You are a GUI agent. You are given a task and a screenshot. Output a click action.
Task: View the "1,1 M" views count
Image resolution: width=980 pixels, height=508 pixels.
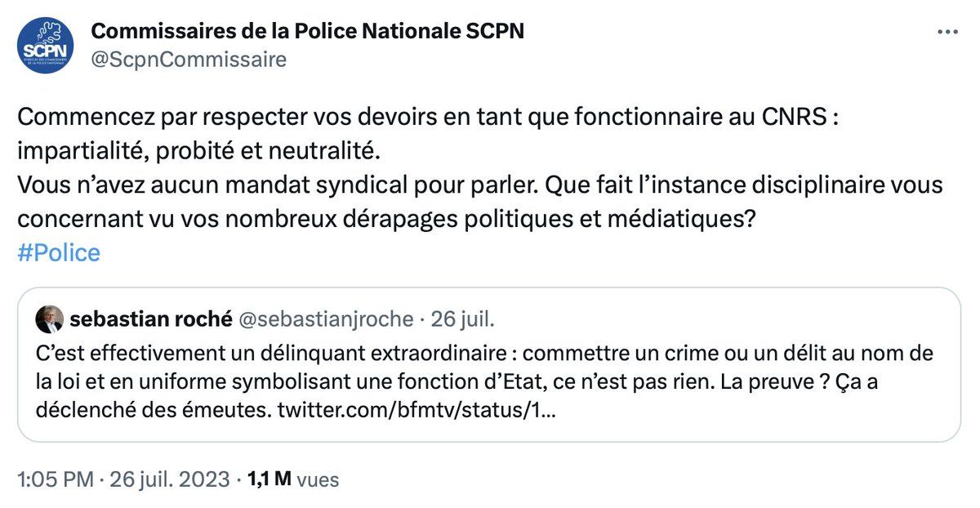(269, 479)
